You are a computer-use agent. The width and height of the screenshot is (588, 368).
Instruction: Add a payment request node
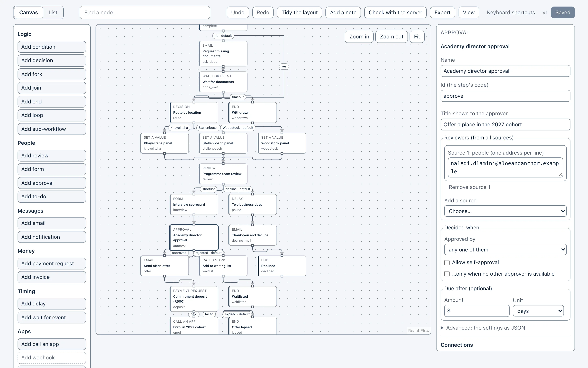pyautogui.click(x=52, y=264)
